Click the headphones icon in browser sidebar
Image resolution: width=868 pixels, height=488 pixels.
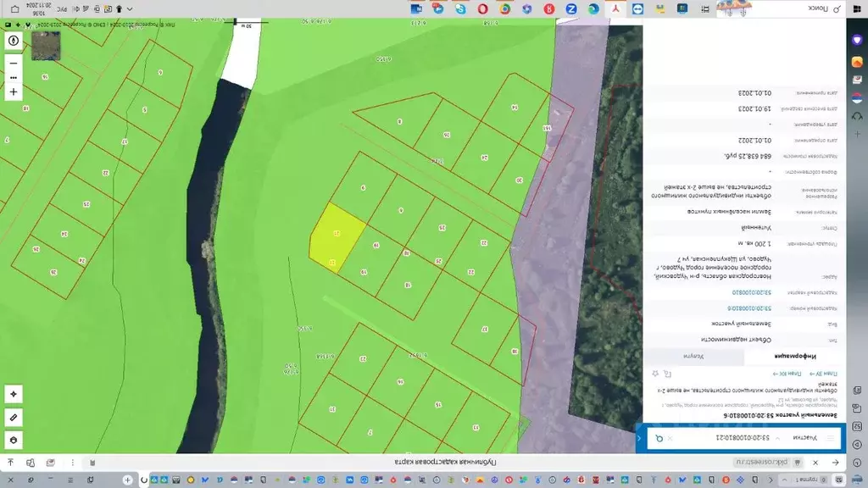tap(857, 116)
